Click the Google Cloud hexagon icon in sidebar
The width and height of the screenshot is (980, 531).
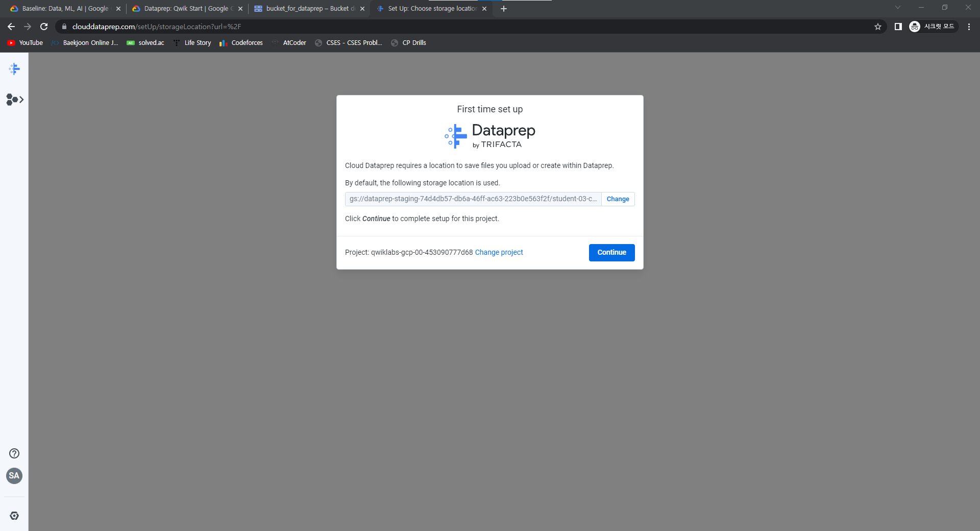pyautogui.click(x=14, y=516)
